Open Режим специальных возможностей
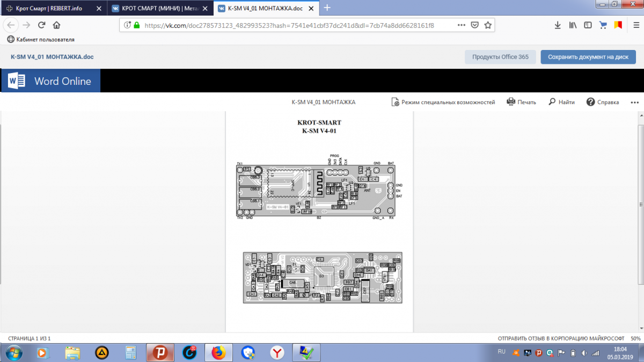The height and width of the screenshot is (362, 644). 443,102
